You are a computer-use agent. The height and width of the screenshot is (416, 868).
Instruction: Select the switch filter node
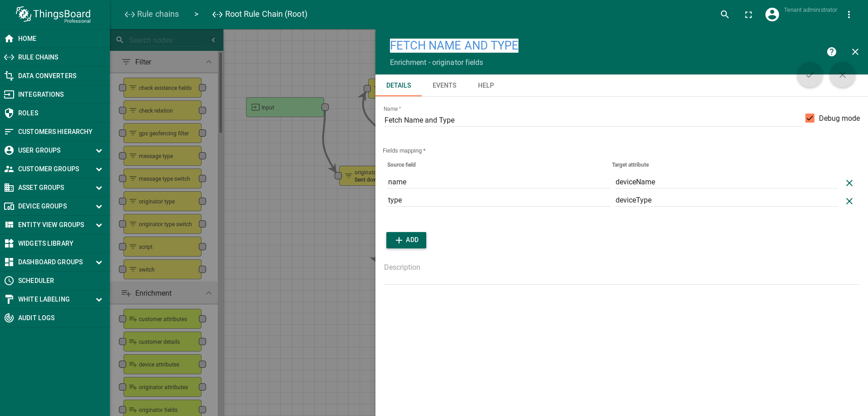click(163, 269)
